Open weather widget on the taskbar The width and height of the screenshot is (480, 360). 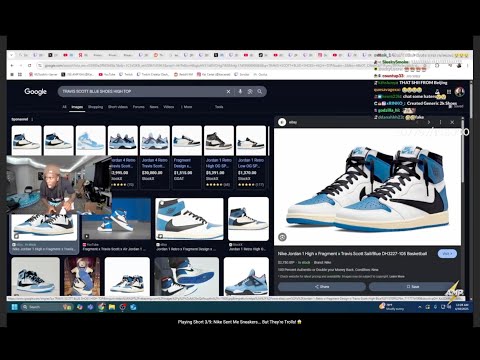pos(391,307)
